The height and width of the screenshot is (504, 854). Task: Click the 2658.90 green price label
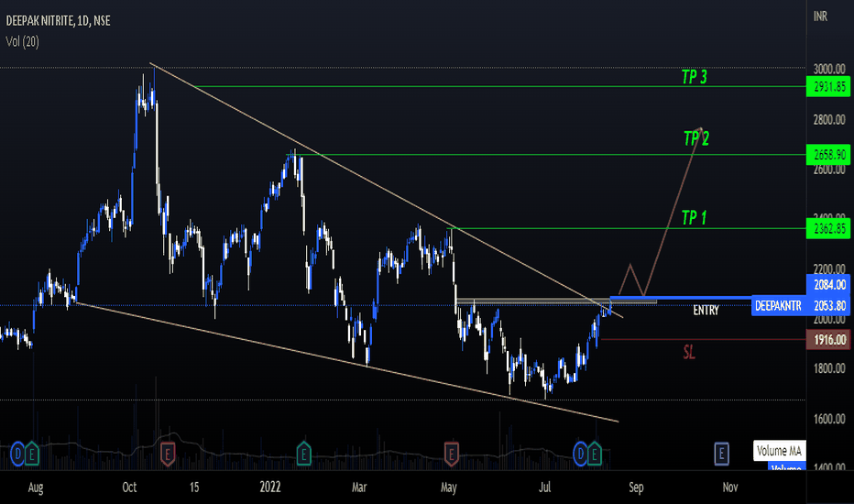point(827,155)
